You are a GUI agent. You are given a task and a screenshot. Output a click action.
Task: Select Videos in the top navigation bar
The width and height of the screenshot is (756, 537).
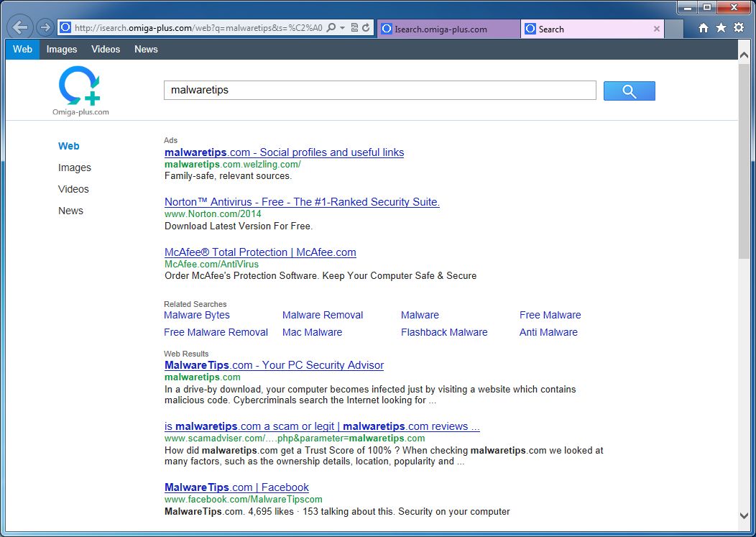(106, 49)
